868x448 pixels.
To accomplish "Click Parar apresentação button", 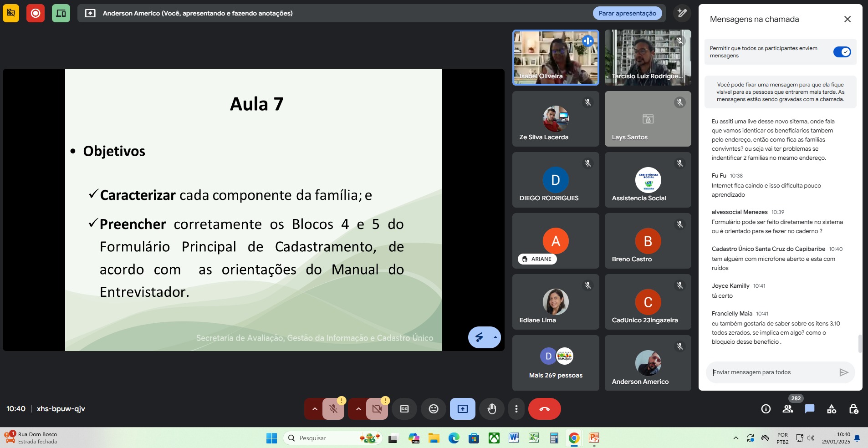I will tap(627, 13).
